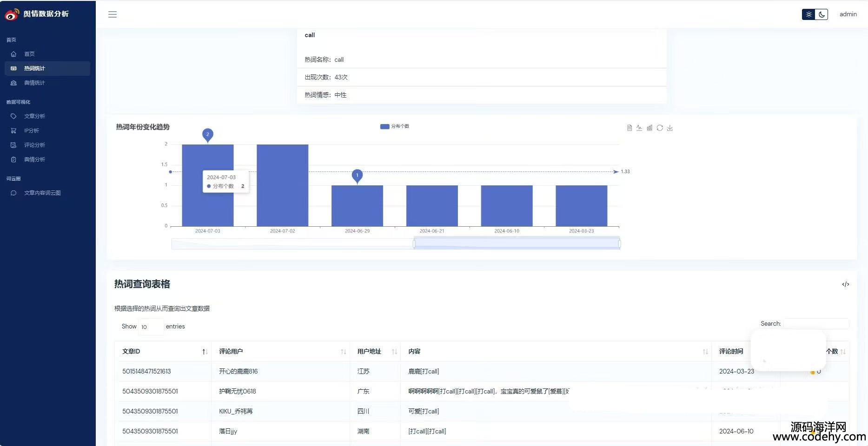The image size is (868, 446).
Task: Open the chart data view icon
Action: (629, 128)
